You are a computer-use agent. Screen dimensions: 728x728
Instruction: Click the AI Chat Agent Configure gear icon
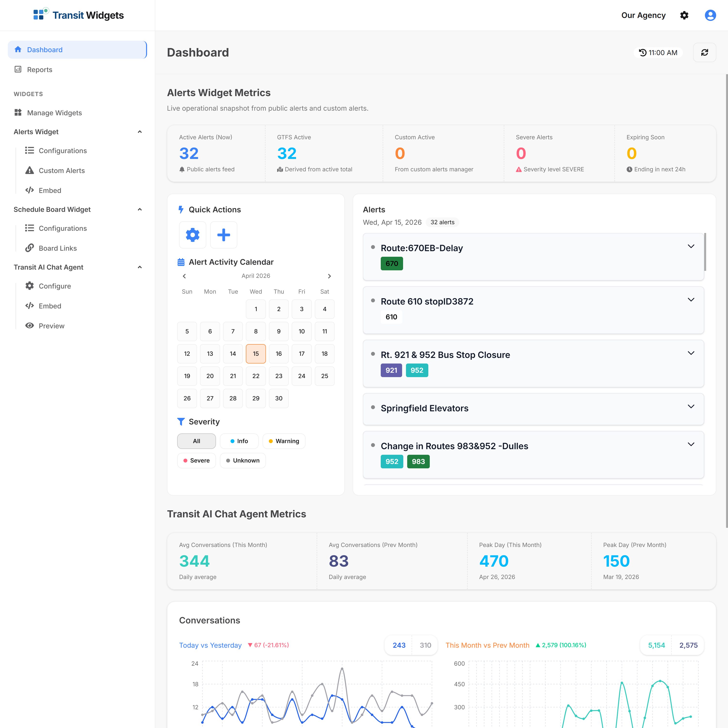29,286
